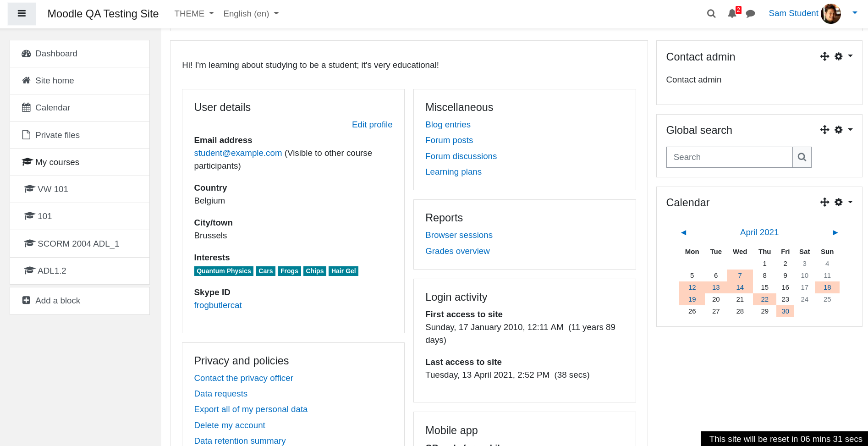Open Forum posts link

click(x=449, y=140)
